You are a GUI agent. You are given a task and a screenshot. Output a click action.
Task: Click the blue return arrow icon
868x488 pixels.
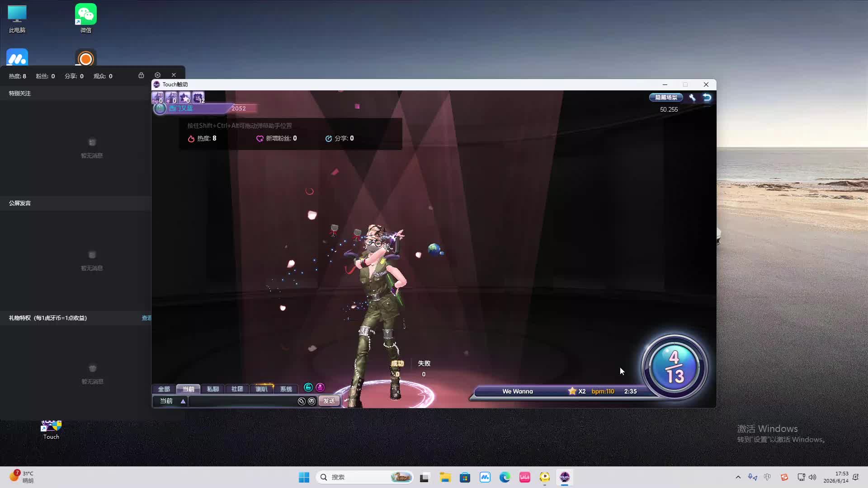pyautogui.click(x=707, y=97)
